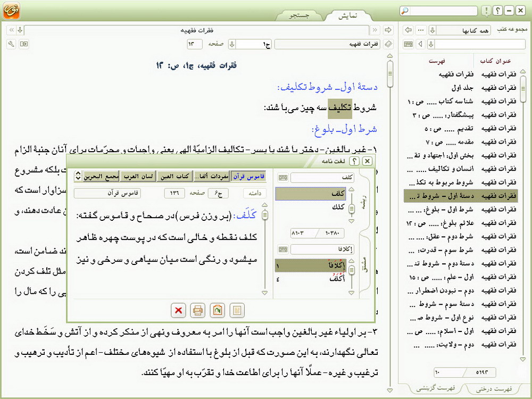Screen dimensions: 532x399
Task: Click the double chevron beside the forward arrow button
Action: [x=375, y=30]
